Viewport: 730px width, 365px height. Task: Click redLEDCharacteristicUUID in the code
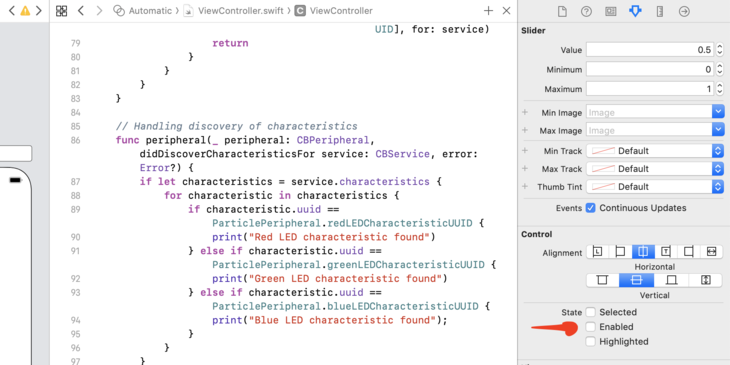coord(399,223)
